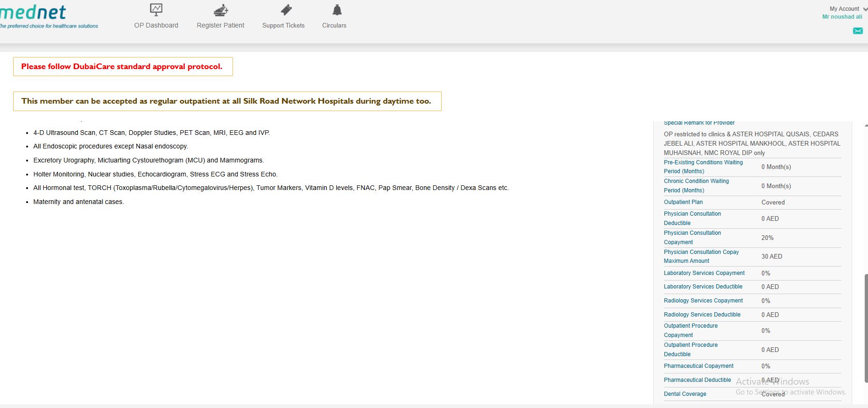Click the DubaiCare approval protocol notice
The width and height of the screenshot is (868, 408).
(123, 66)
